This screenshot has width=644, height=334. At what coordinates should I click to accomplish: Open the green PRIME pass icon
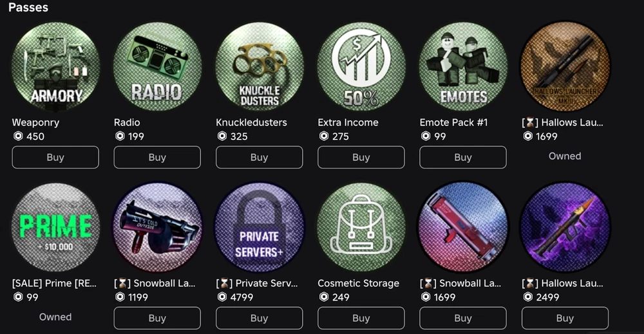tap(55, 227)
